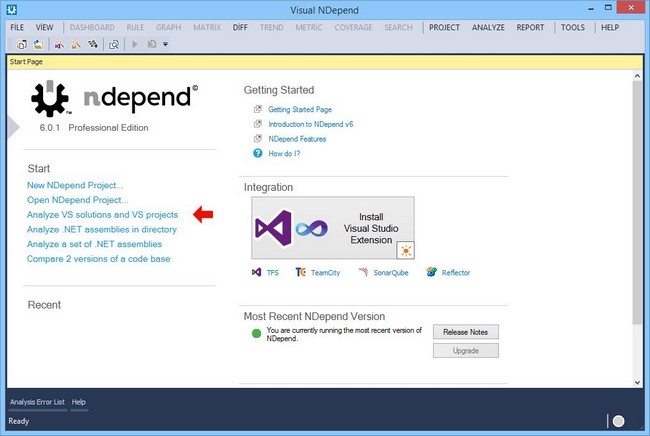
Task: Click the Visual NDepend title bar icon
Action: [12, 10]
